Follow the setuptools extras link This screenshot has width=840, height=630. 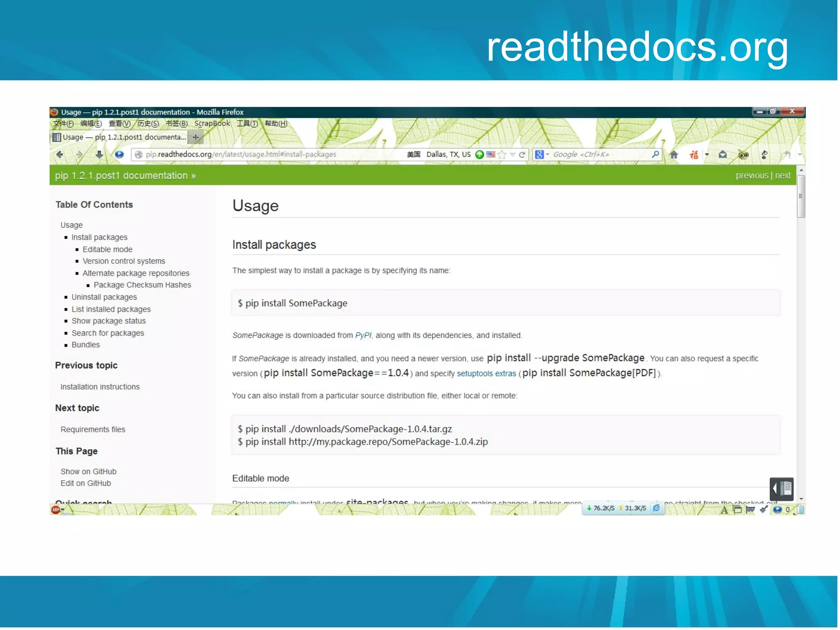pyautogui.click(x=486, y=374)
